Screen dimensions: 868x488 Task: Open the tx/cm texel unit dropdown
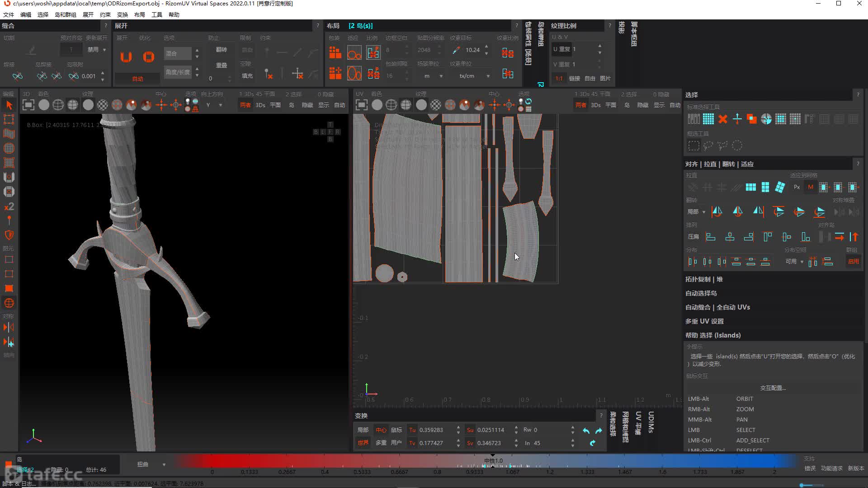[x=472, y=76]
